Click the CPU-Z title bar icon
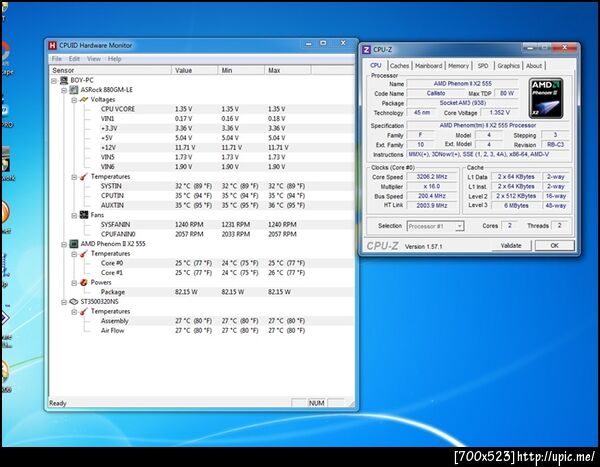The width and height of the screenshot is (600, 467). click(x=366, y=49)
